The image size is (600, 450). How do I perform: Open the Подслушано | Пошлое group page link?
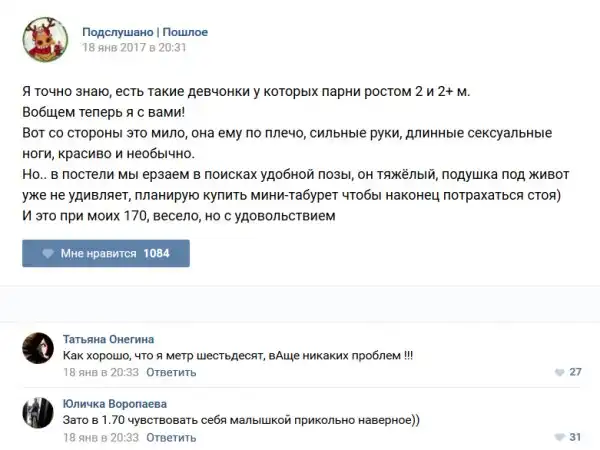[x=145, y=31]
